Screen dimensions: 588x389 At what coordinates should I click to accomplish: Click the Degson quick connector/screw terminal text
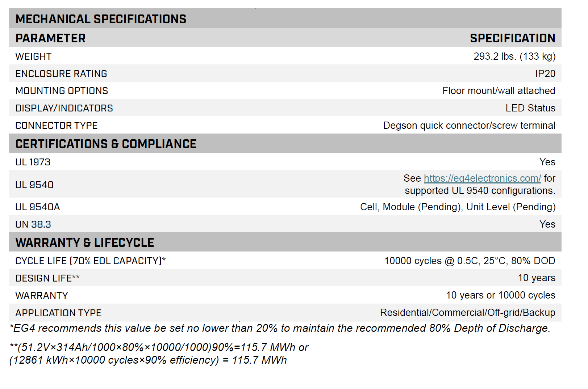coord(469,126)
